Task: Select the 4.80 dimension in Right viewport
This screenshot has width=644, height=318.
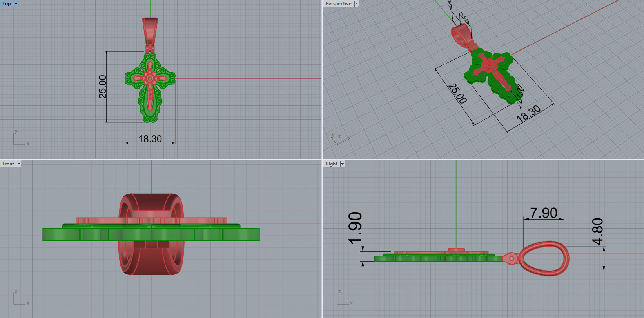Action: [x=597, y=231]
